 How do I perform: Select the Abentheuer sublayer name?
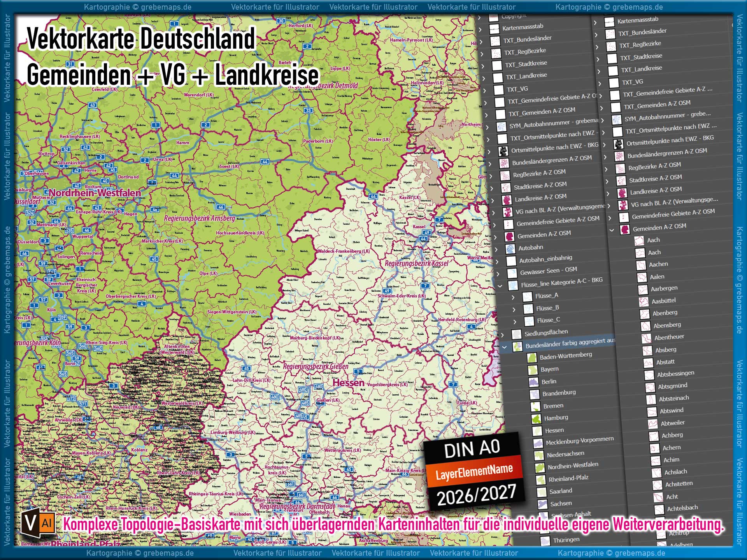[x=669, y=337]
